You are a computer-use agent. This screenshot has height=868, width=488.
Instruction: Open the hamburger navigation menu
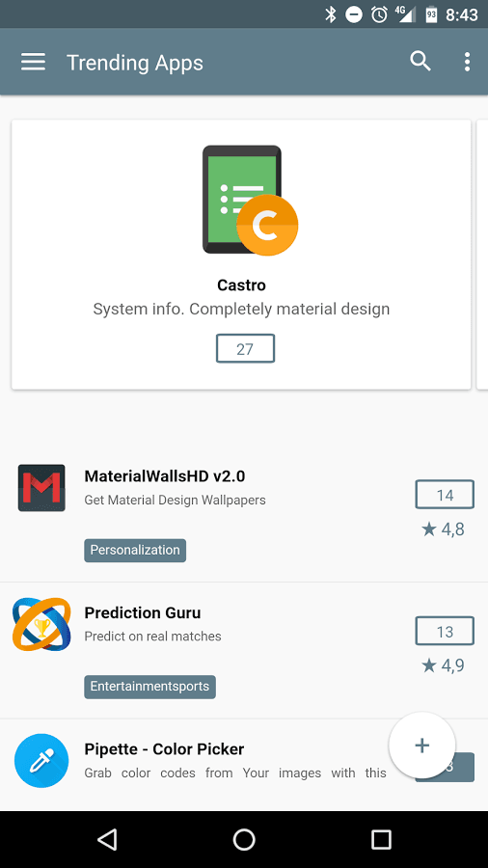[x=33, y=62]
